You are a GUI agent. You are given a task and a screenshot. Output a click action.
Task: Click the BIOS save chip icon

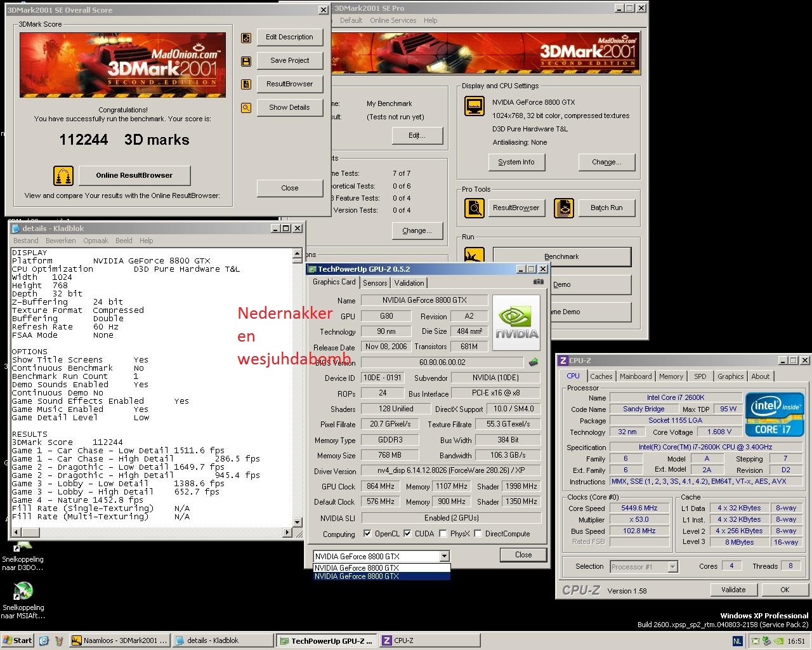tap(534, 362)
